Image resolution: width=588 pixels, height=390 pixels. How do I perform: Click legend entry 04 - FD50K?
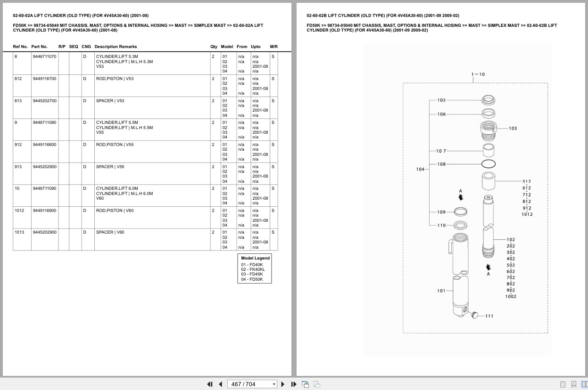click(x=252, y=279)
